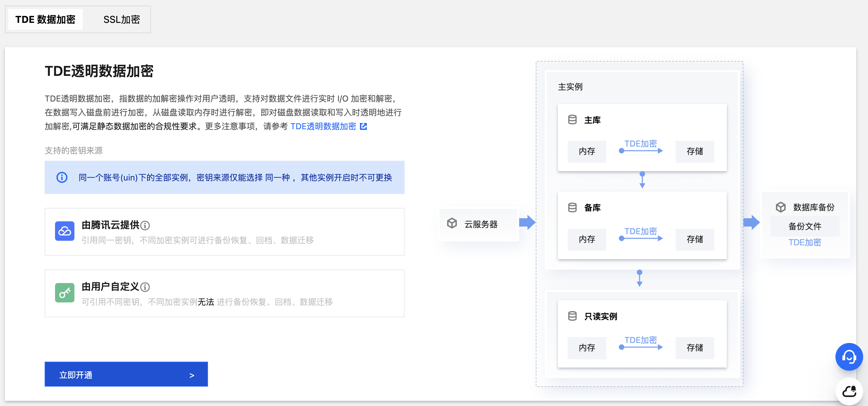This screenshot has width=868, height=406.
Task: Open the TDE透明数据加密 documentation link
Action: tap(323, 126)
